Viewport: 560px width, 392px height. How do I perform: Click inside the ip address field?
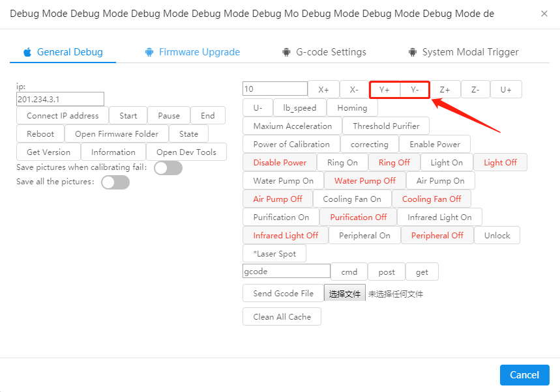tap(60, 99)
